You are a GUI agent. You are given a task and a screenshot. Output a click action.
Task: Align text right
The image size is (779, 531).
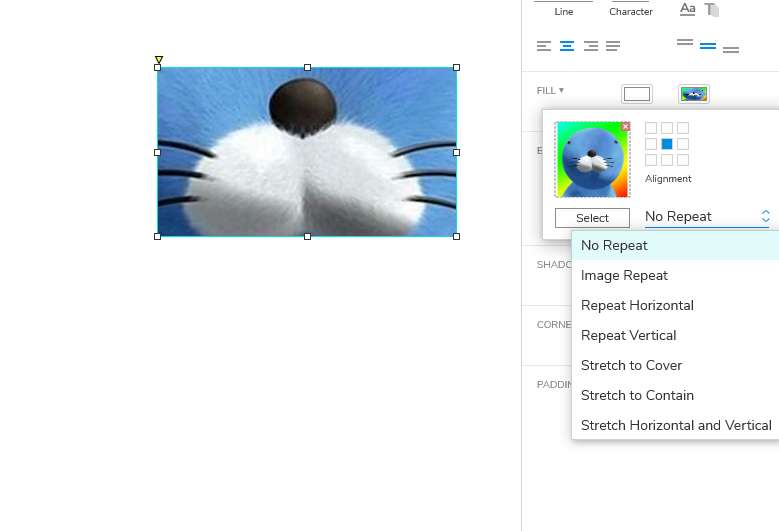click(591, 46)
